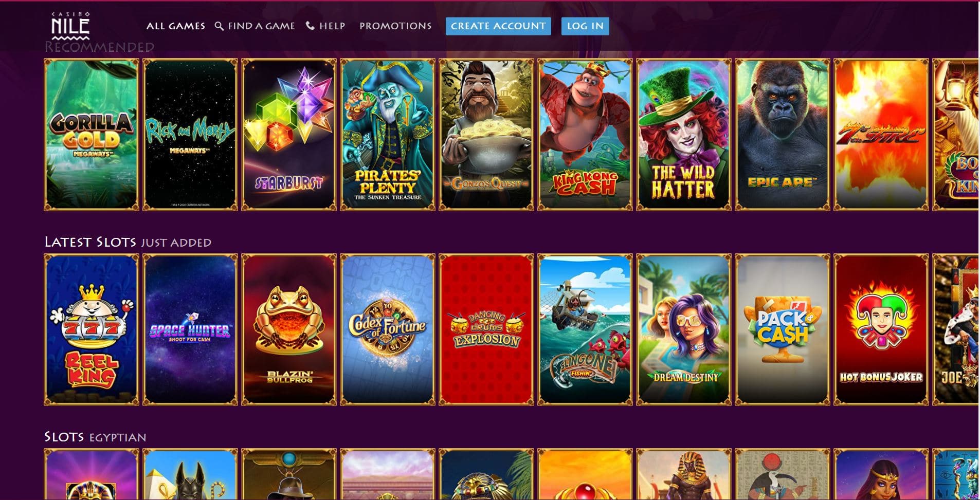
Task: Click the Casino Nile logo
Action: tap(70, 26)
